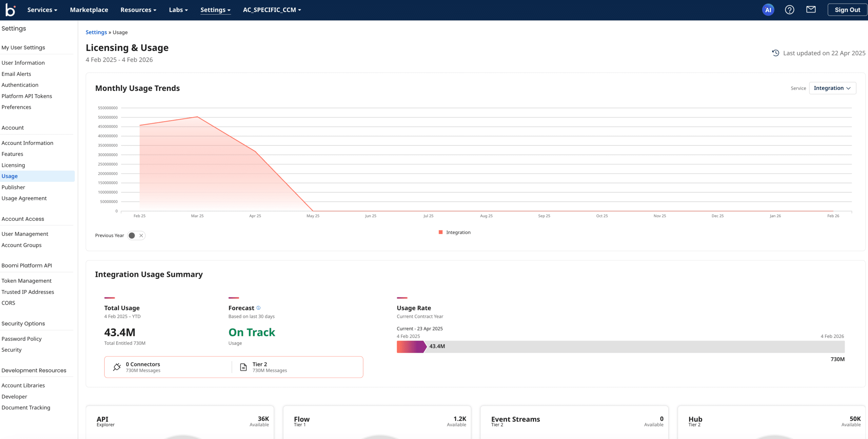Viewport: 868px width, 439px height.
Task: Open the Service Integration dropdown
Action: [832, 88]
